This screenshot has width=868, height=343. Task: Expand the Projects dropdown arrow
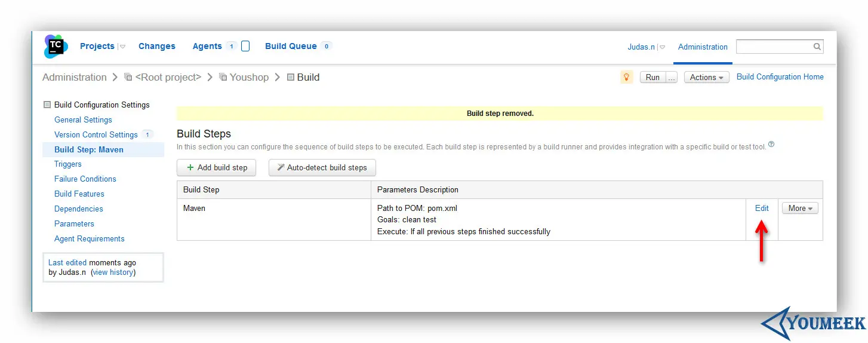[122, 47]
